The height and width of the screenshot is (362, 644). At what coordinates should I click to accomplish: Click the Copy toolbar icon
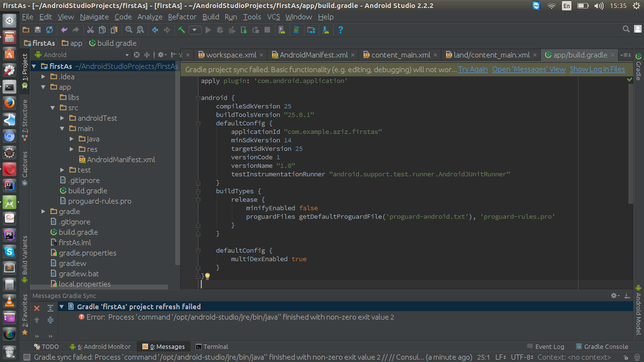(102, 30)
